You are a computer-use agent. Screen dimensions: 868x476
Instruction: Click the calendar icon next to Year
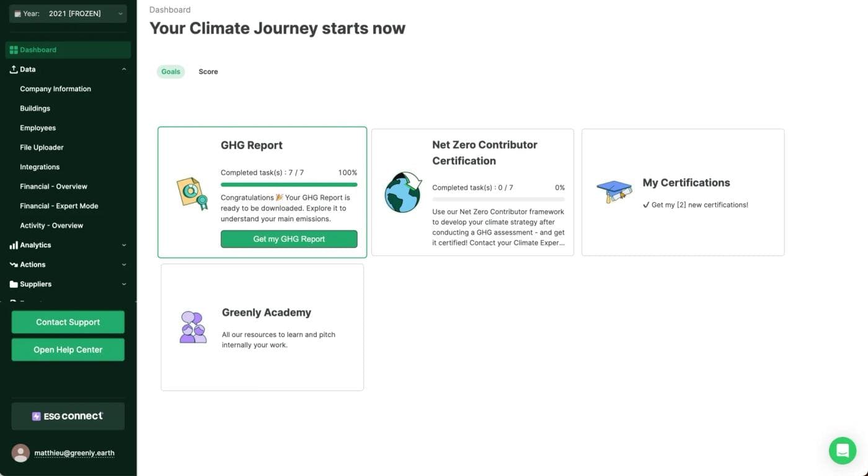click(x=17, y=13)
